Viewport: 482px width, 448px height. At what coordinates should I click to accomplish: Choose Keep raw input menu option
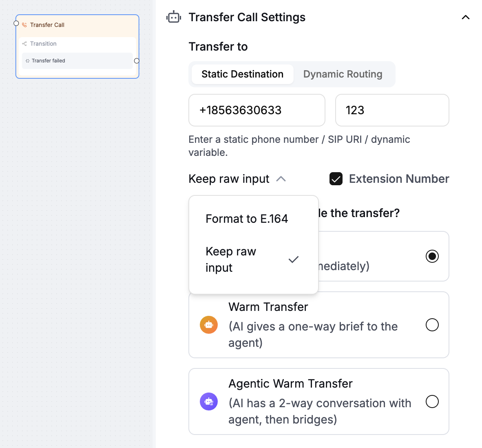pyautogui.click(x=253, y=259)
